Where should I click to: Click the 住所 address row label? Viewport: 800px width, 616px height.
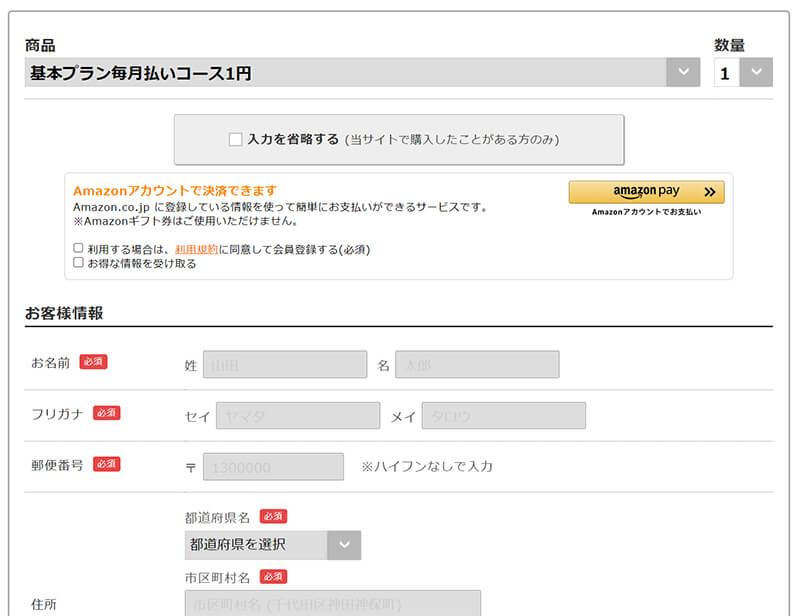(44, 604)
